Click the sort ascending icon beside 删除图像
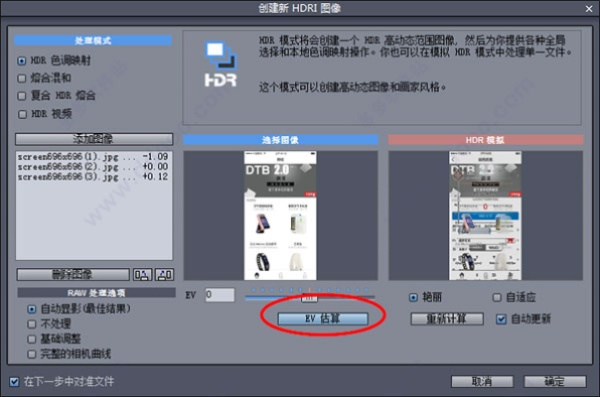 pyautogui.click(x=142, y=274)
